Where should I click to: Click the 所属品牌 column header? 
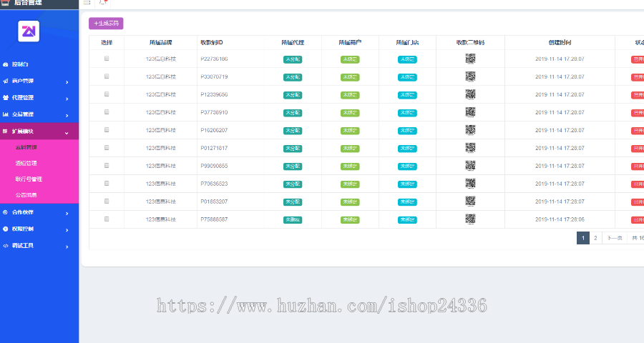tap(160, 43)
